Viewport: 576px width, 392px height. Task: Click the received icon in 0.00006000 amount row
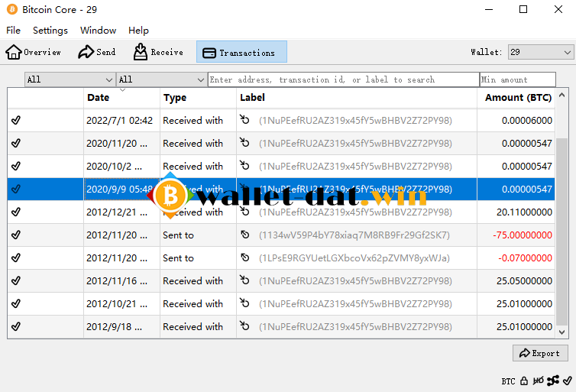(244, 119)
